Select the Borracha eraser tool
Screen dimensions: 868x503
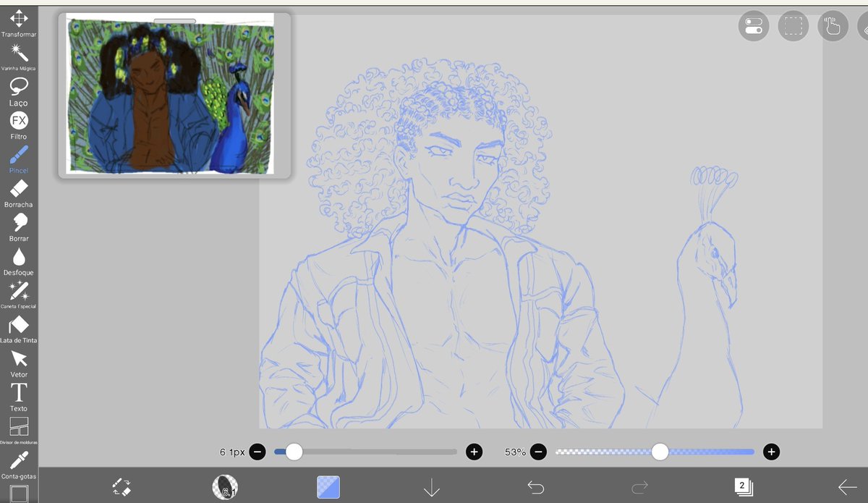pos(19,194)
